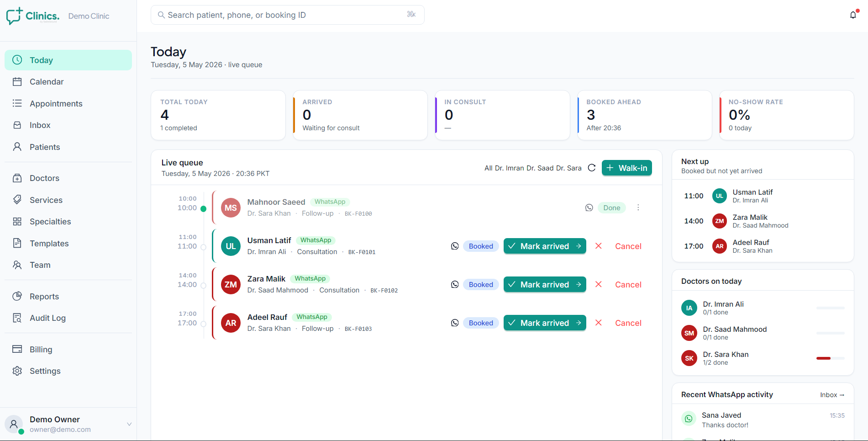868x441 pixels.
Task: Open the Audit Log
Action: tap(68, 318)
